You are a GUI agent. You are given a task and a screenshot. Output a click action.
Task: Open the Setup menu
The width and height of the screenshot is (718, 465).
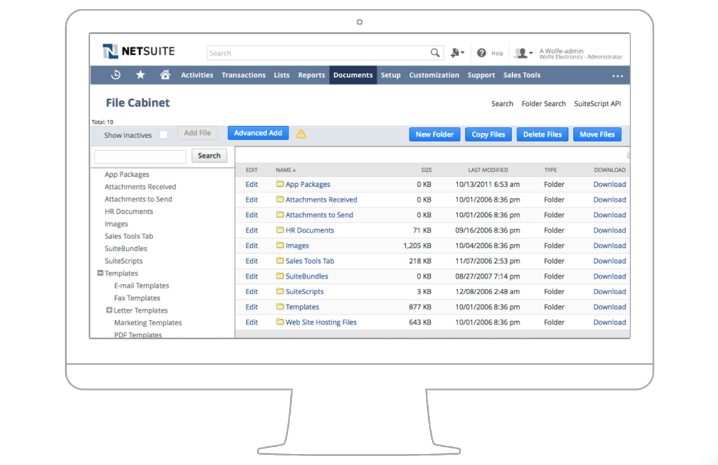391,75
